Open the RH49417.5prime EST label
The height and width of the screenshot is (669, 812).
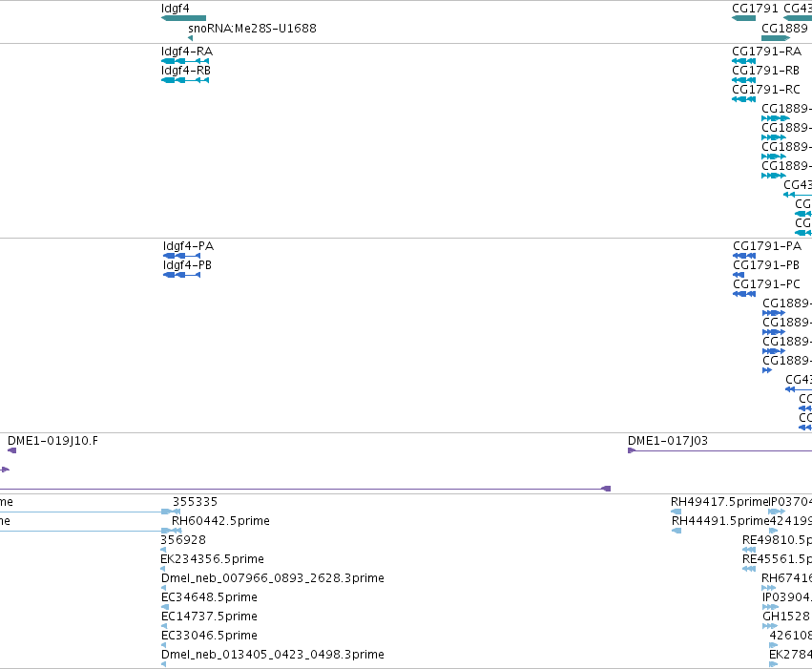(719, 502)
